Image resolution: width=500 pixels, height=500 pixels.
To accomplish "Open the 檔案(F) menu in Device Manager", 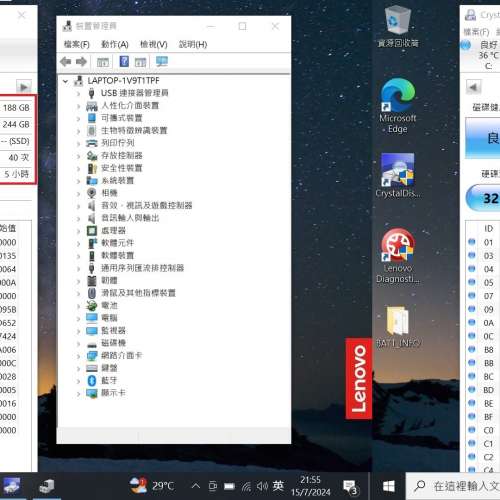I will (x=77, y=44).
